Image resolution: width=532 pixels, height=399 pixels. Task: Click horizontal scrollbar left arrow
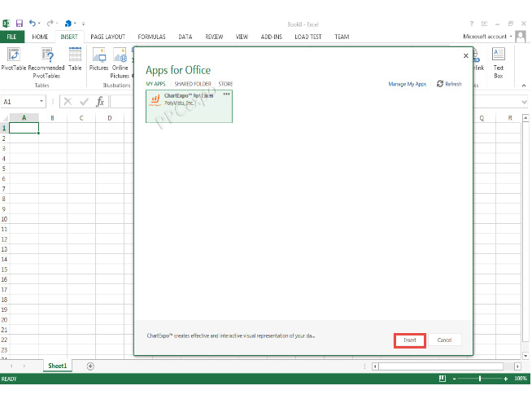(375, 366)
